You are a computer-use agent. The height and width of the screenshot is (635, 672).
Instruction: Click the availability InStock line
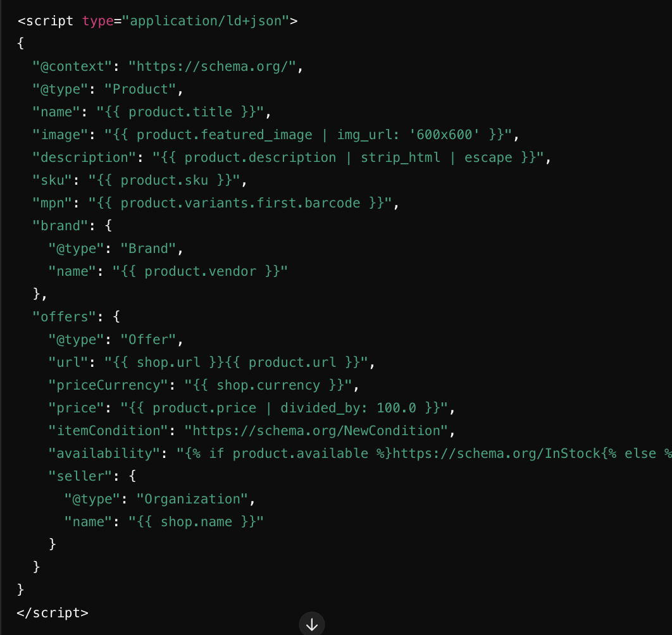(x=360, y=453)
